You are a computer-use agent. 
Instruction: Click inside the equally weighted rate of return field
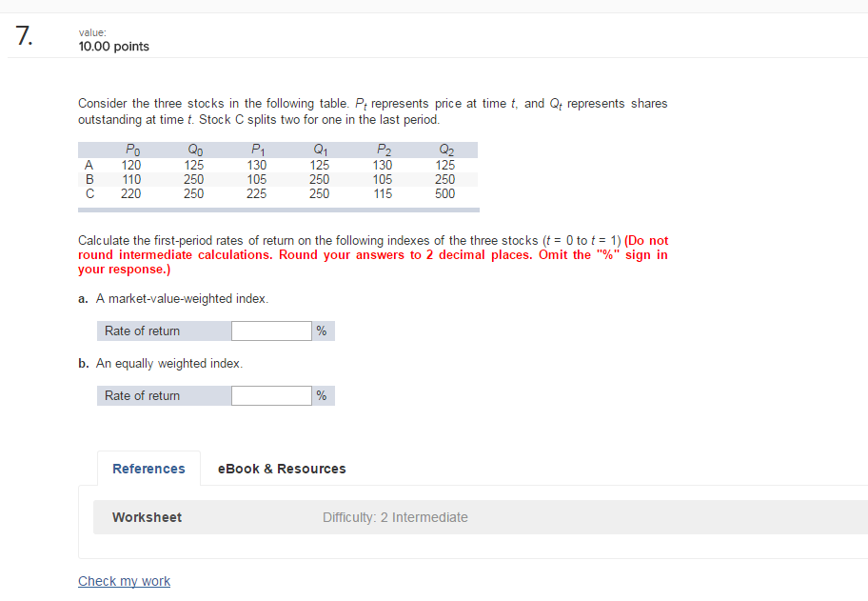click(x=271, y=395)
